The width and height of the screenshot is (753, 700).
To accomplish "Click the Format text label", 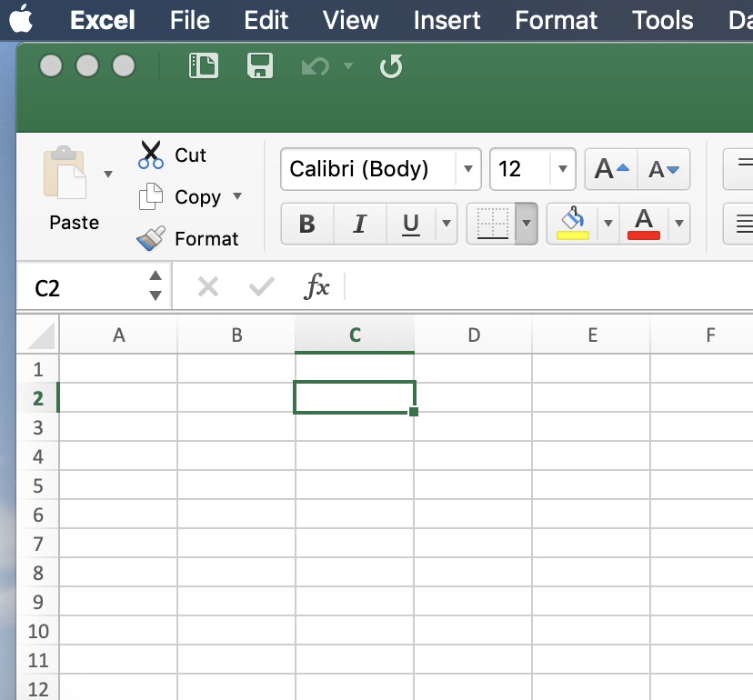I will point(206,238).
